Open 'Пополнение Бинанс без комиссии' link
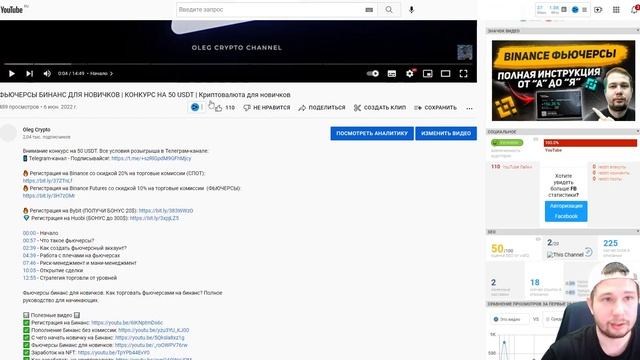640x360 pixels. click(153, 330)
